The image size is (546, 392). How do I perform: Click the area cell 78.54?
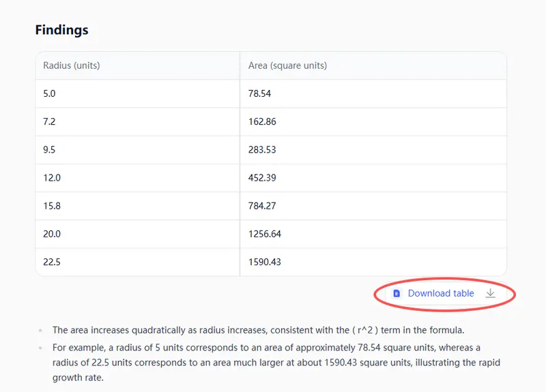(x=259, y=93)
